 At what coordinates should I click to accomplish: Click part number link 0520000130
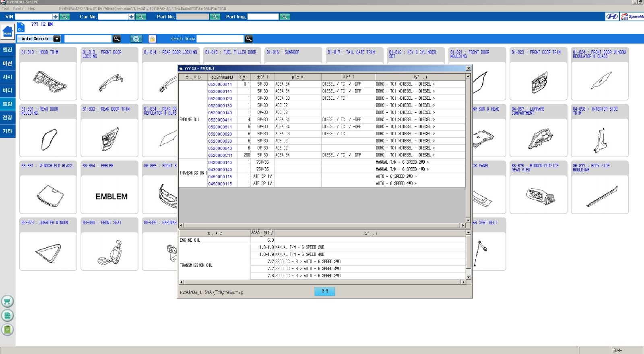click(220, 106)
